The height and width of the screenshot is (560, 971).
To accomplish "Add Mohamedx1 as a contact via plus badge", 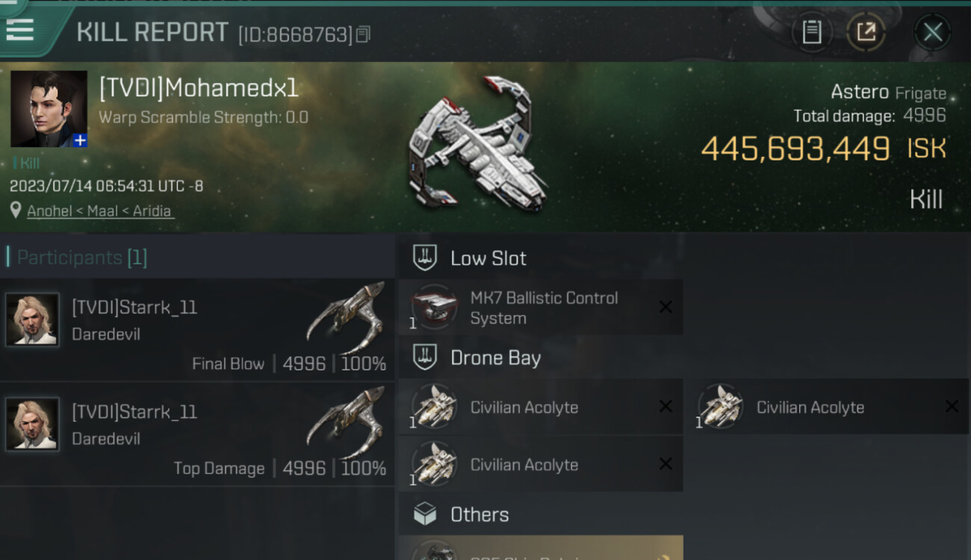I will pyautogui.click(x=80, y=140).
